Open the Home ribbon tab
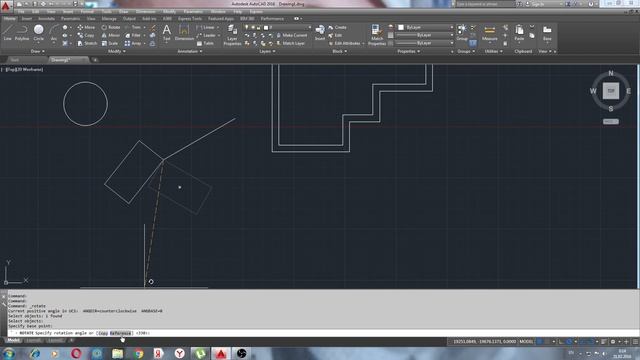The height and width of the screenshot is (360, 640). coord(9,19)
